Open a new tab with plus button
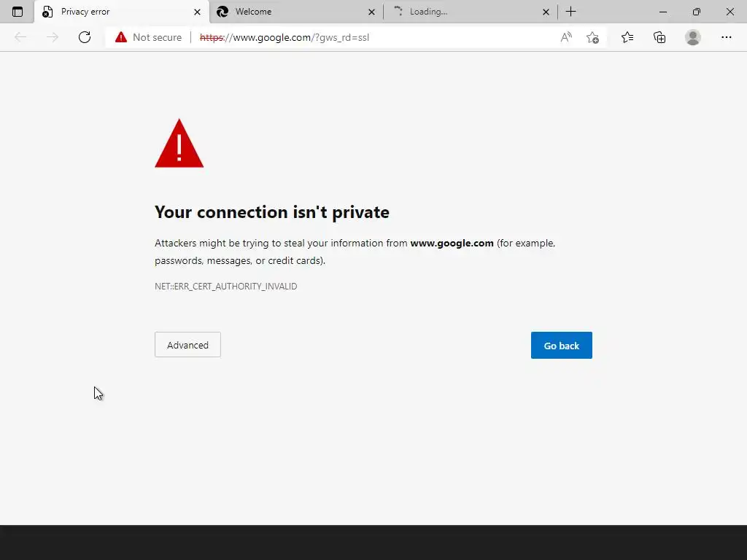 click(x=570, y=12)
